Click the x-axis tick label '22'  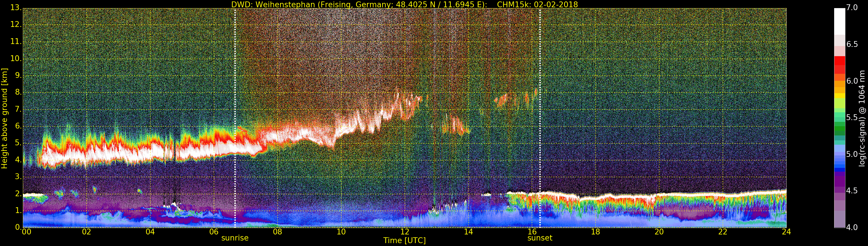tap(723, 232)
